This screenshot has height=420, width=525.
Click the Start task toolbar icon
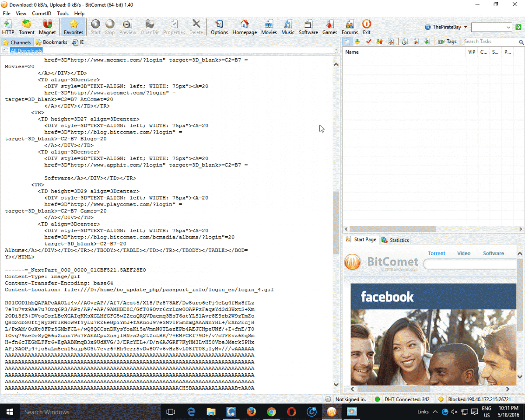coord(95,27)
